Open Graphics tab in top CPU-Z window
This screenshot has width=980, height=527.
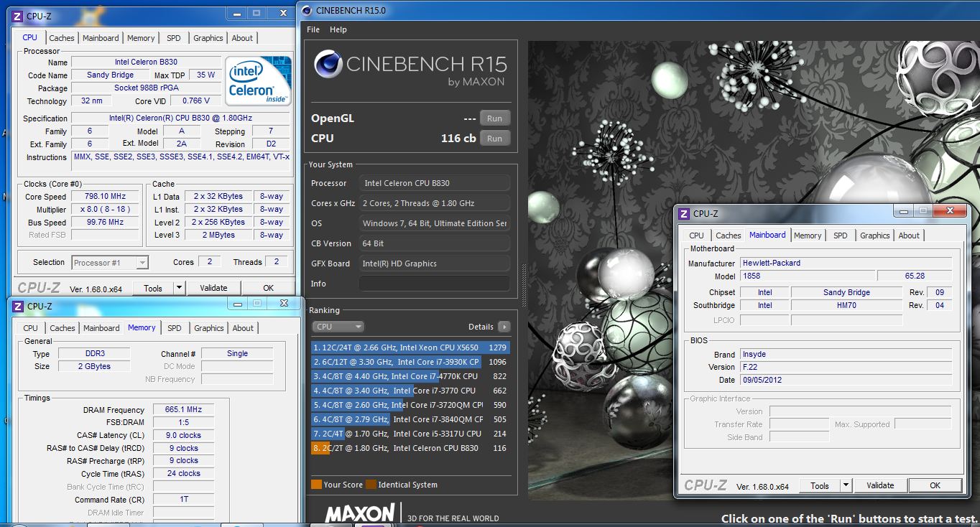tap(208, 38)
